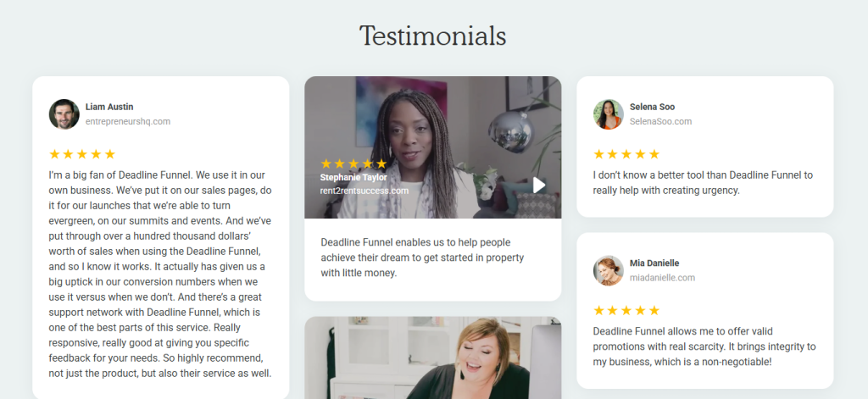Image resolution: width=868 pixels, height=399 pixels.
Task: Click the stars in Mia Danielle's review
Action: [626, 310]
